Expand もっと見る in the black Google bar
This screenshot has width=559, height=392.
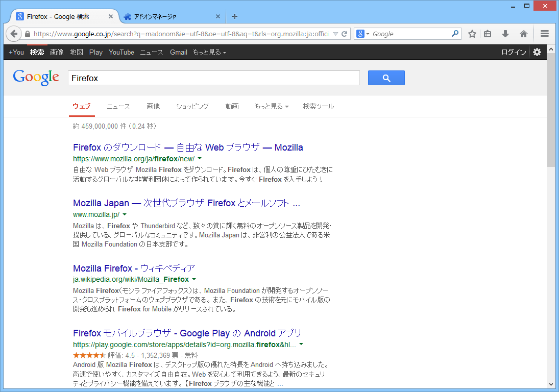pyautogui.click(x=210, y=52)
